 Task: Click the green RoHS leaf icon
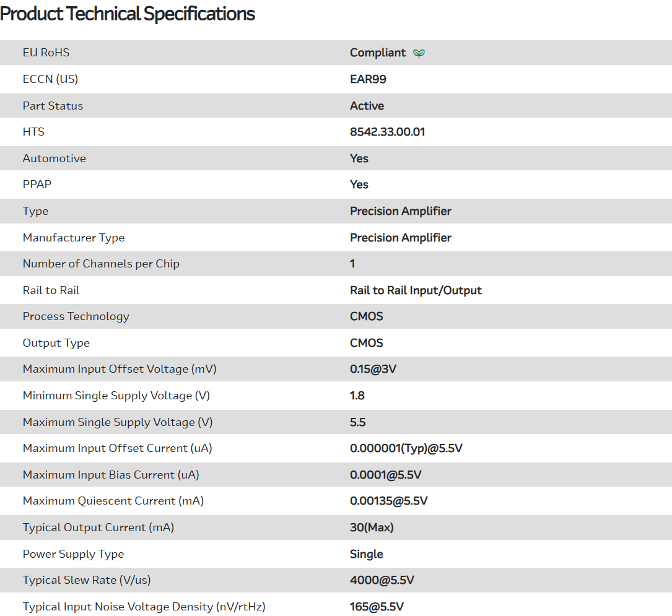point(419,53)
